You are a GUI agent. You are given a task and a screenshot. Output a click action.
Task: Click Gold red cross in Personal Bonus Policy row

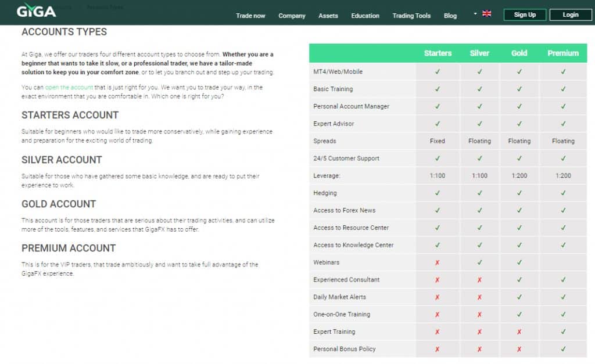click(x=519, y=349)
